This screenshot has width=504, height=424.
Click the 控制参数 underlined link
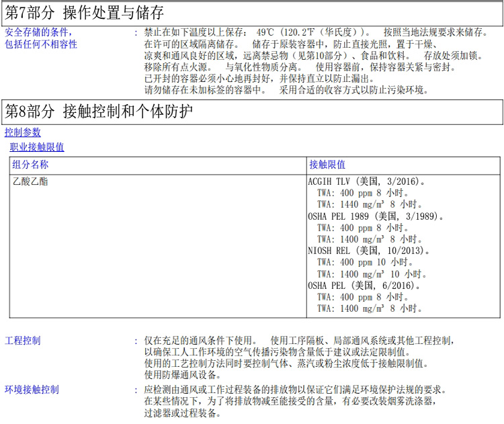pyautogui.click(x=23, y=132)
